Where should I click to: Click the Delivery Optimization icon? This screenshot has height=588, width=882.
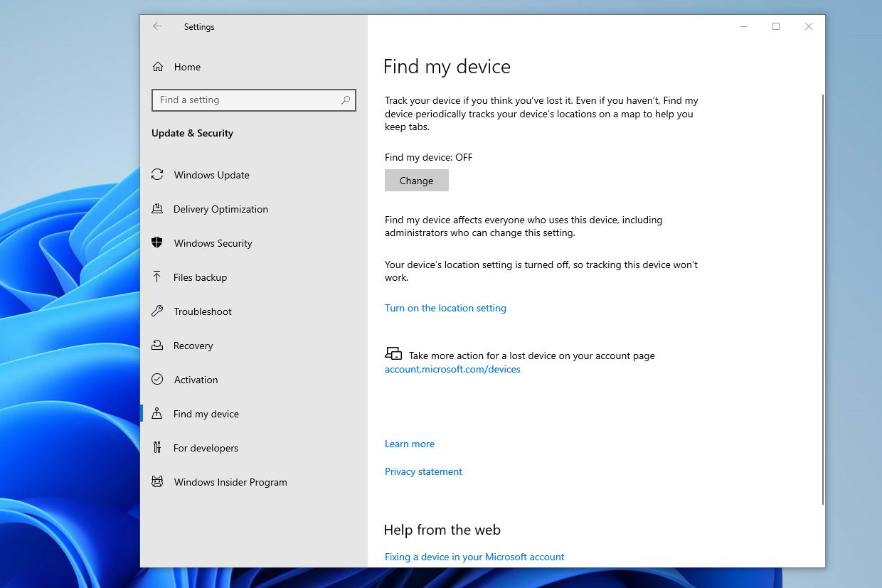click(x=157, y=209)
